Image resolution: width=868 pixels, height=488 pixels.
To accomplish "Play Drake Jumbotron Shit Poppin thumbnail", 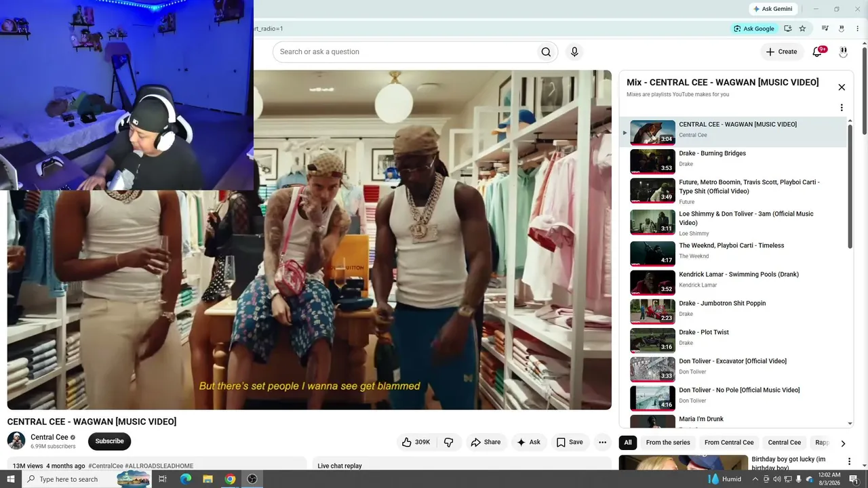I will [652, 312].
